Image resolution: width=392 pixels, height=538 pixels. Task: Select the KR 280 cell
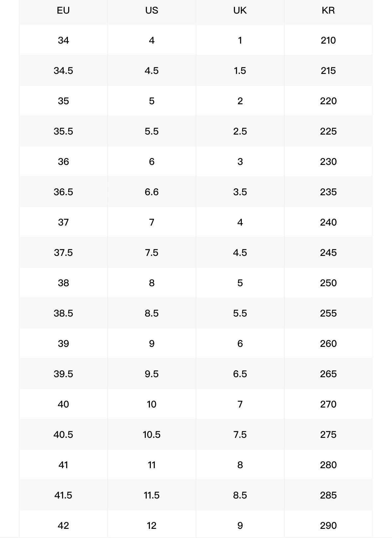pos(328,465)
